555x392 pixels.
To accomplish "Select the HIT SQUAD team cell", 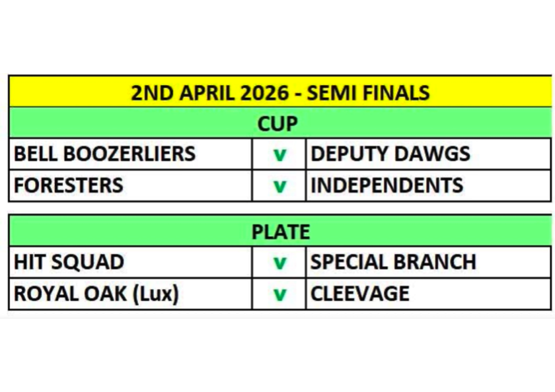I will [69, 262].
